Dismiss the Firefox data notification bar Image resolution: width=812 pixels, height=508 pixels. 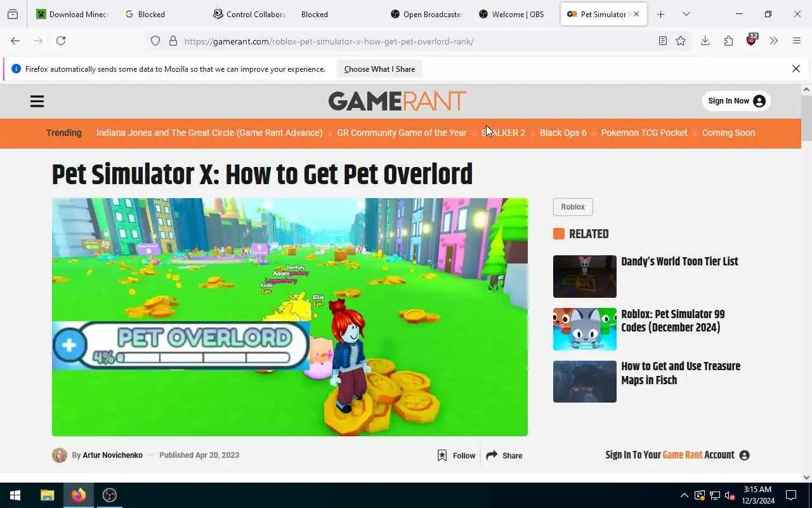tap(796, 69)
